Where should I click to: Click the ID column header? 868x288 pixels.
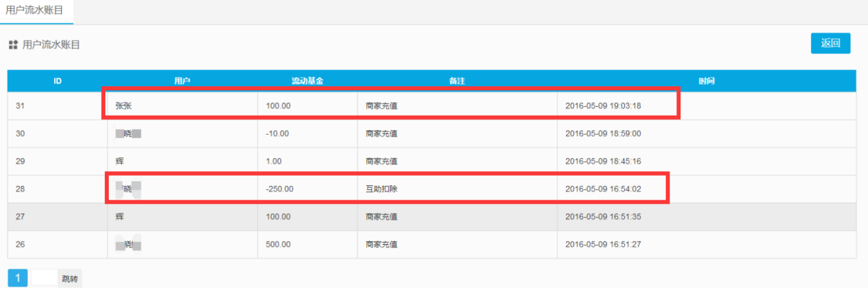[x=58, y=81]
